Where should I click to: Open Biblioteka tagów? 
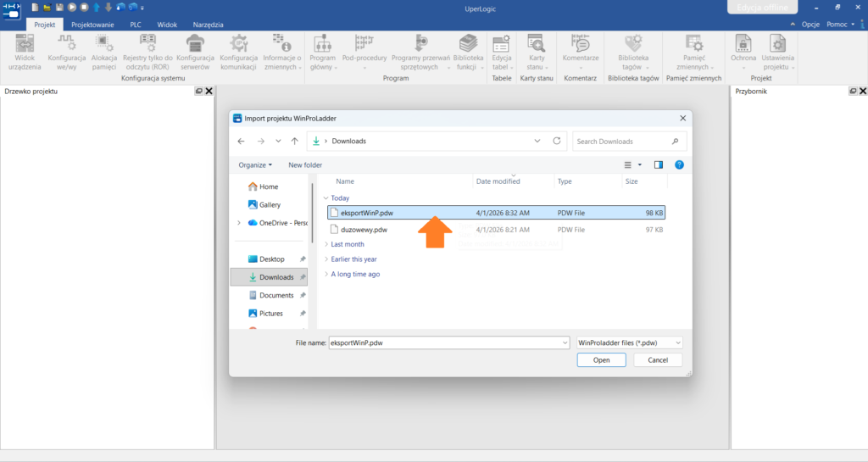633,53
